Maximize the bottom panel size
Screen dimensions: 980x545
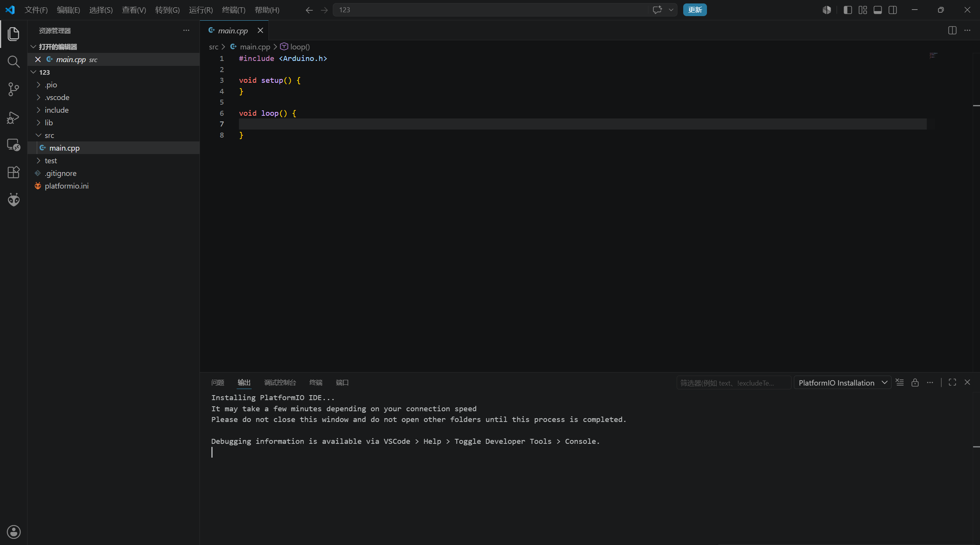952,382
